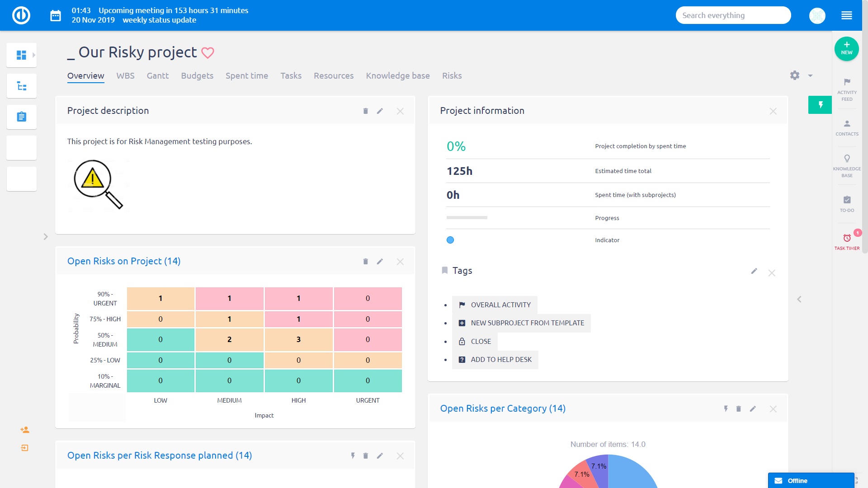Click Add To Help Desk button
The image size is (868, 488).
coord(495,360)
